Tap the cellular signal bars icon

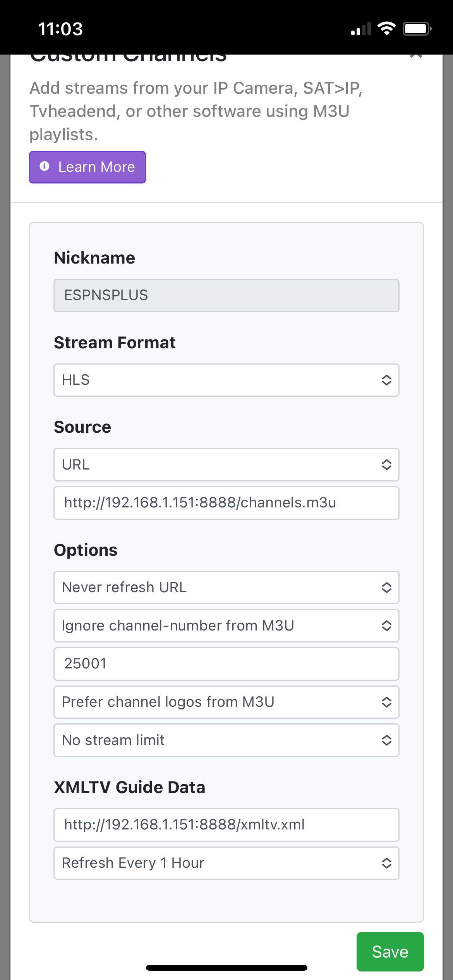(360, 29)
